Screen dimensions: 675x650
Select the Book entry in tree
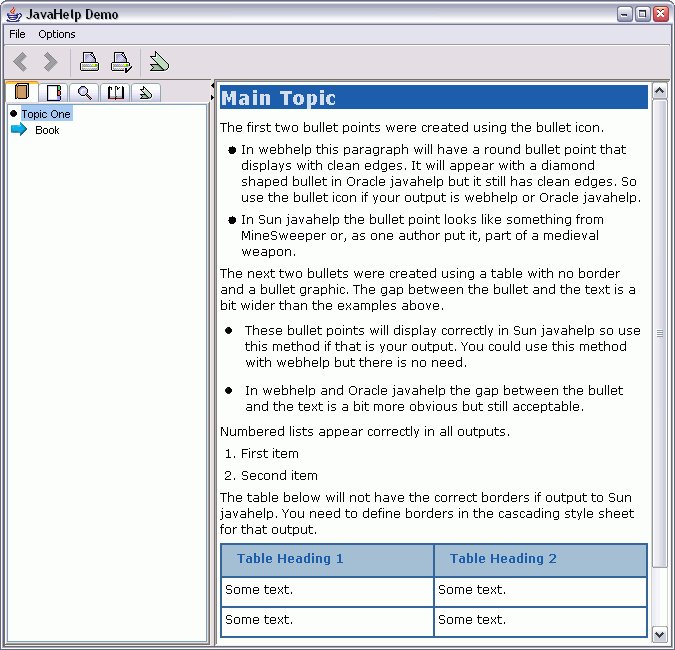tap(47, 130)
